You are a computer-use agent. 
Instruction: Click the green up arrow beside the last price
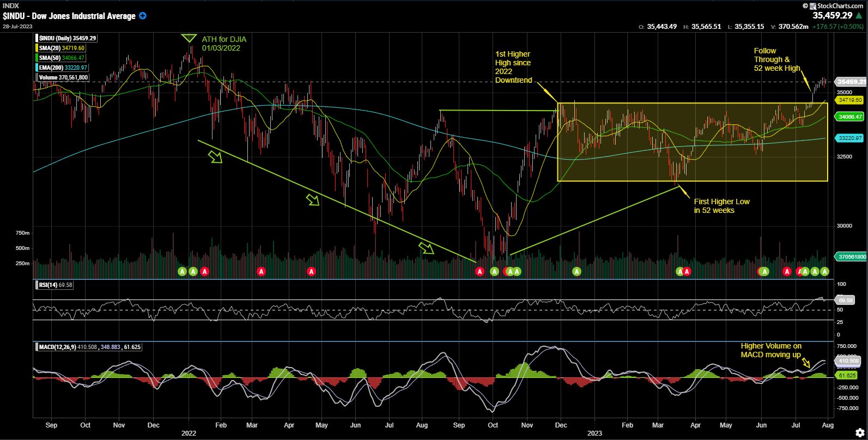[859, 16]
